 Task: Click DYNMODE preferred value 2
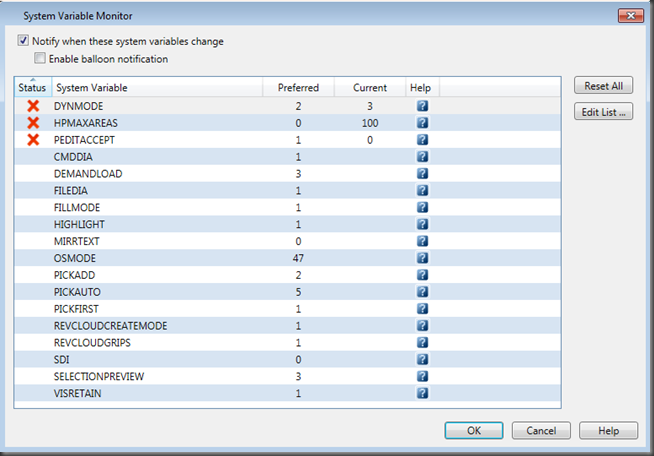tap(298, 106)
